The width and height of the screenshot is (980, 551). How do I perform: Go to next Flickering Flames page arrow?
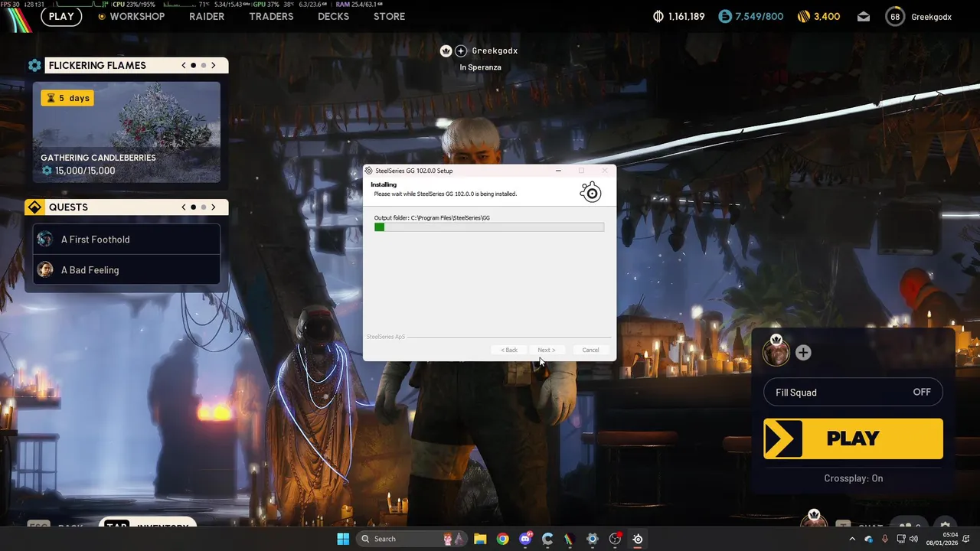214,66
